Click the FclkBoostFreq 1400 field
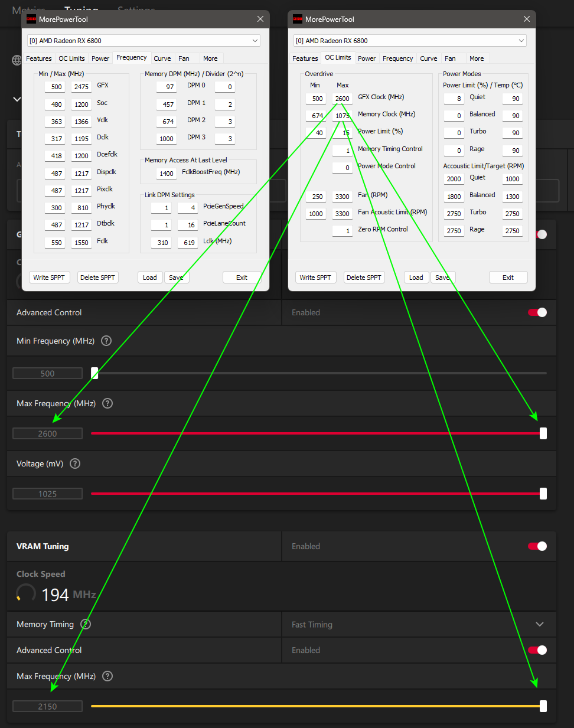The image size is (574, 728). click(166, 174)
